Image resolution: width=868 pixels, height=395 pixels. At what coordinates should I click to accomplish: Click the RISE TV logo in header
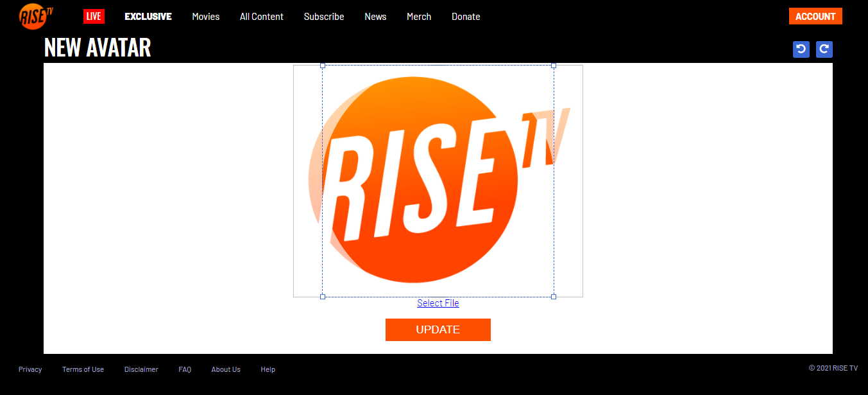coord(36,16)
